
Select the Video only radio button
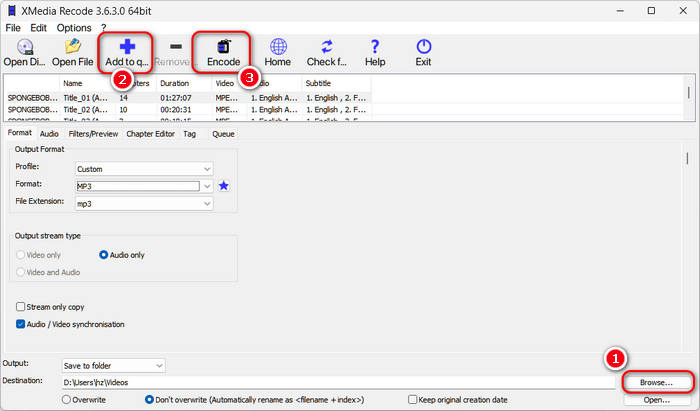point(20,255)
